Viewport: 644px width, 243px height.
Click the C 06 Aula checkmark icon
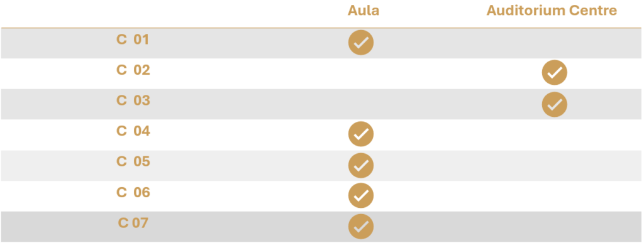360,195
